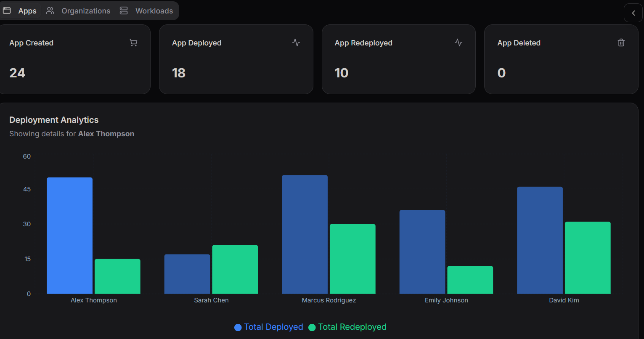The image size is (644, 339).
Task: Select David Kim's green redeployed bar
Action: pos(587,257)
